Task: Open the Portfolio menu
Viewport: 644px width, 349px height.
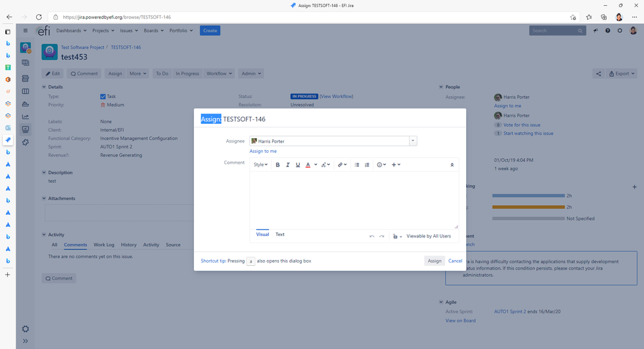Action: [181, 31]
